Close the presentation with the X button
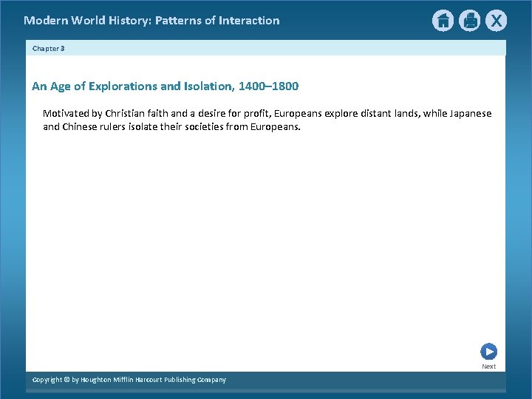 point(496,21)
